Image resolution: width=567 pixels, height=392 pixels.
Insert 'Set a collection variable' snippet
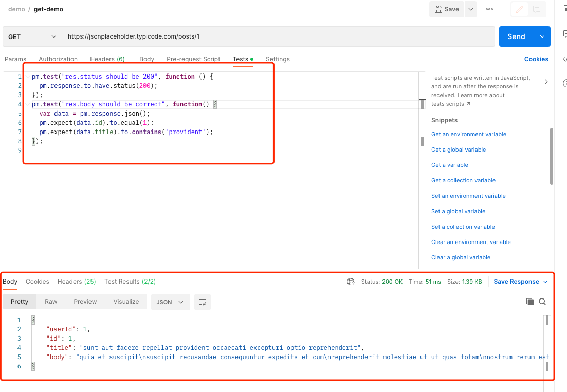click(x=463, y=227)
